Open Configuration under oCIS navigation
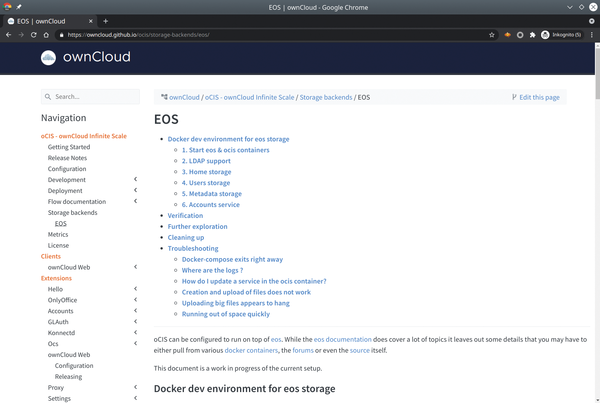This screenshot has width=600, height=403. pos(67,169)
